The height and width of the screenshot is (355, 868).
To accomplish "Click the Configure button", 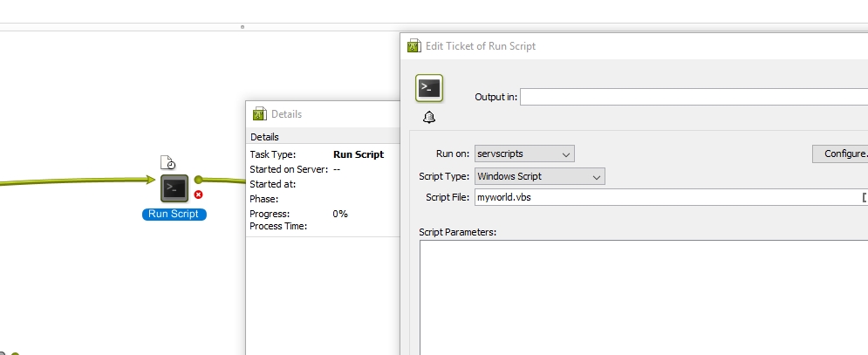I will pyautogui.click(x=839, y=154).
